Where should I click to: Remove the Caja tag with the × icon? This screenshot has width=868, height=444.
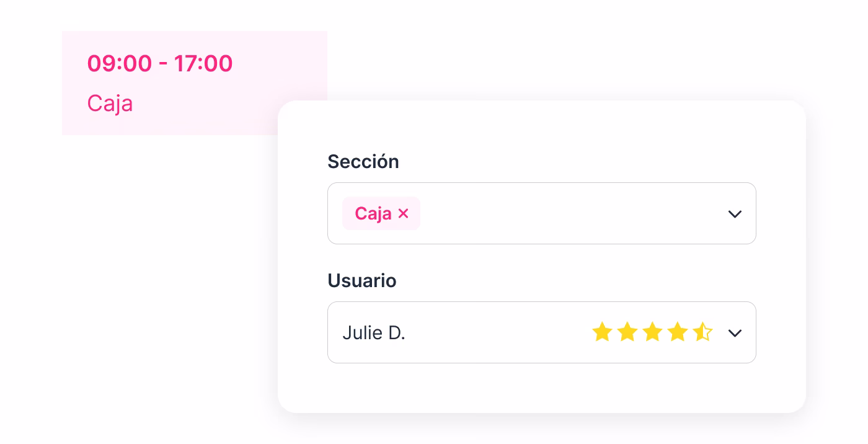404,213
